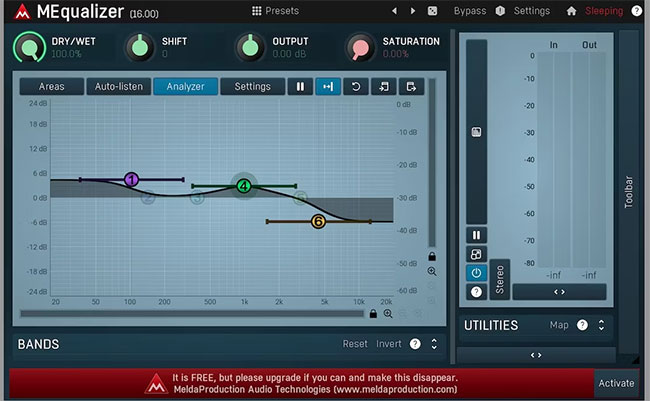The width and height of the screenshot is (650, 401).
Task: Invert the bands
Action: pos(388,344)
